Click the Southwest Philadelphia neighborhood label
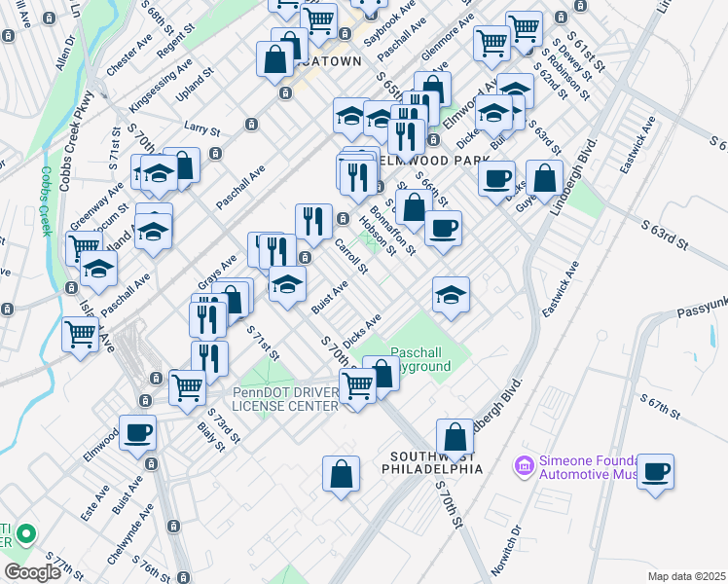The width and height of the screenshot is (728, 584). [x=432, y=463]
